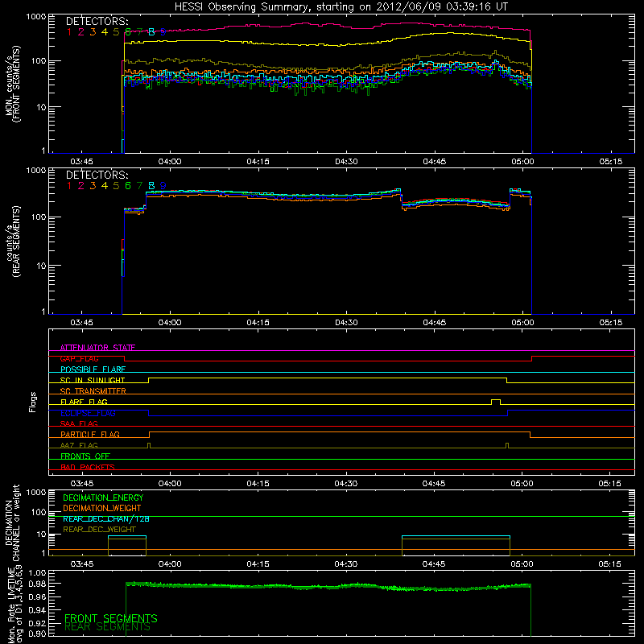The width and height of the screenshot is (644, 644).
Task: Click orange detector 3 in rear segments legend
Action: coord(93,186)
